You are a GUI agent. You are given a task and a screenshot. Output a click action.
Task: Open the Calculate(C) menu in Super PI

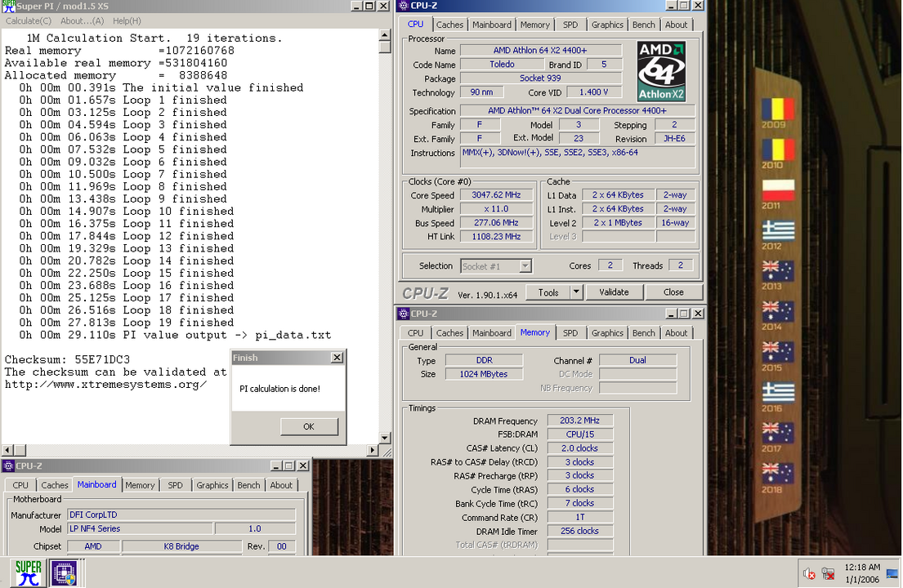tap(29, 20)
